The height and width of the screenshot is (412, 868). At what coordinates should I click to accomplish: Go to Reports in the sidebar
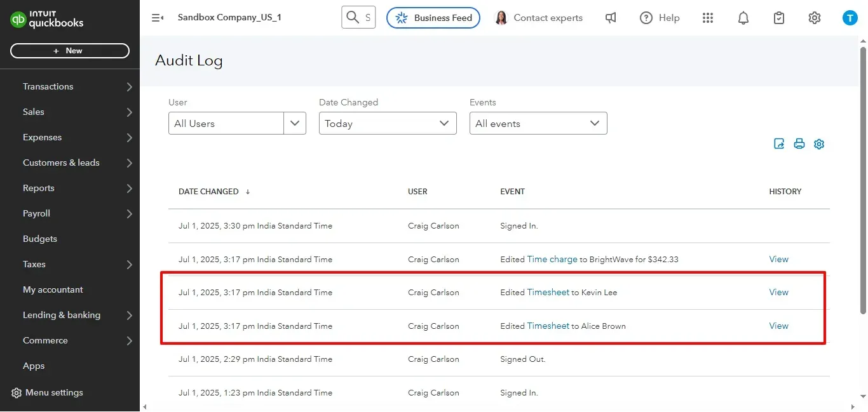pyautogui.click(x=39, y=188)
